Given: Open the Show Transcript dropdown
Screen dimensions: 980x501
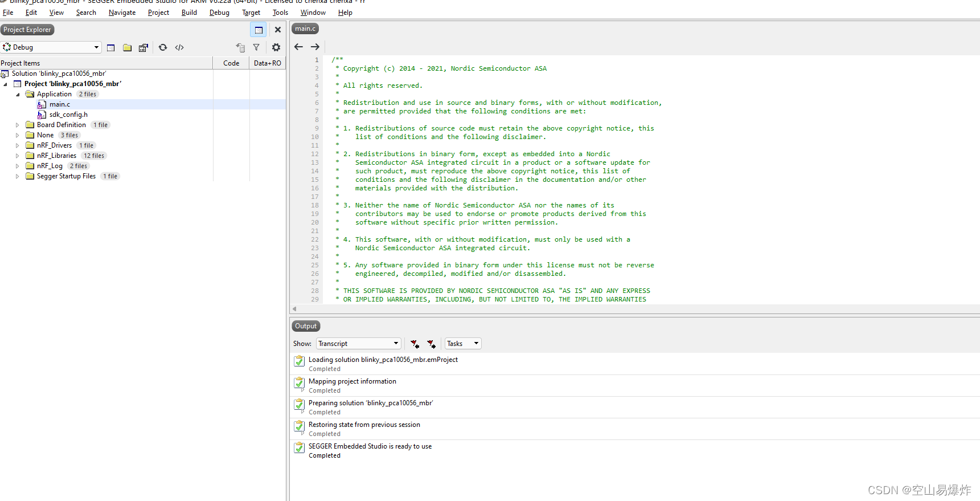Looking at the screenshot, I should point(359,344).
